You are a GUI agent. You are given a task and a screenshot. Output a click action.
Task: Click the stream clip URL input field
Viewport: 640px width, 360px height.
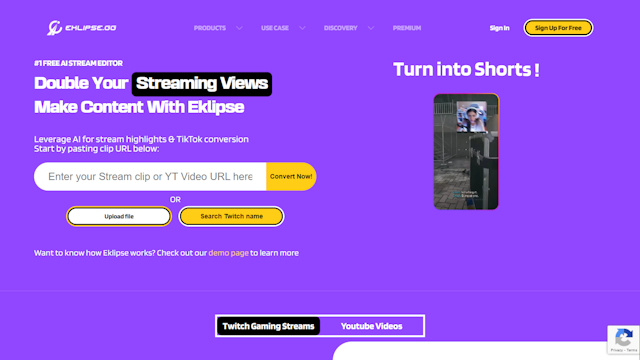(x=150, y=176)
